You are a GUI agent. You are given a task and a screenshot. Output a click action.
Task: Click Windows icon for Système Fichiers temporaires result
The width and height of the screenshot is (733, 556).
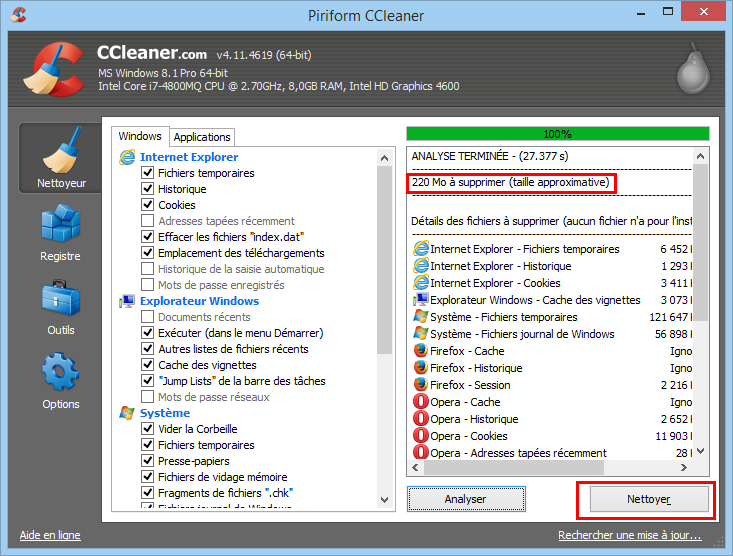click(x=421, y=317)
